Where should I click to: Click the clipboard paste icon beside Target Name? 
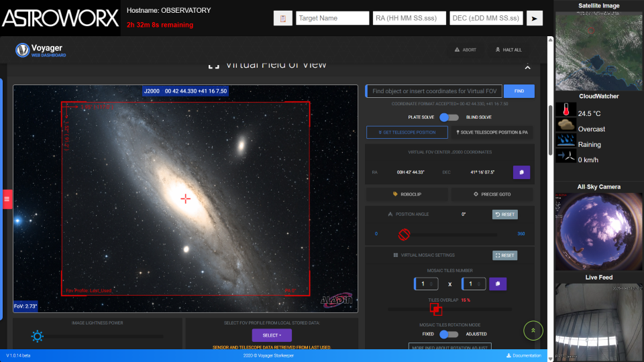click(283, 18)
